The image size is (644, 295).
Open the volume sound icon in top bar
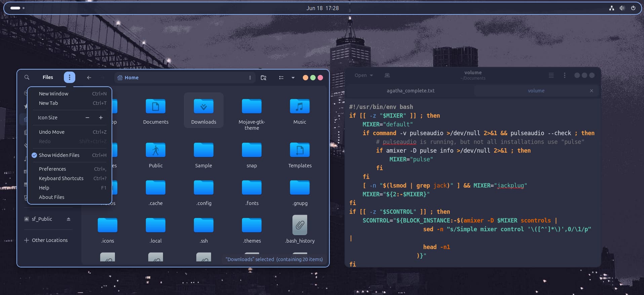point(622,8)
